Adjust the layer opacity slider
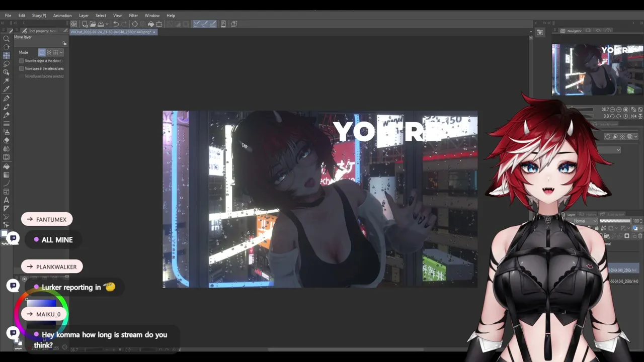The image size is (644, 362). pyautogui.click(x=615, y=221)
